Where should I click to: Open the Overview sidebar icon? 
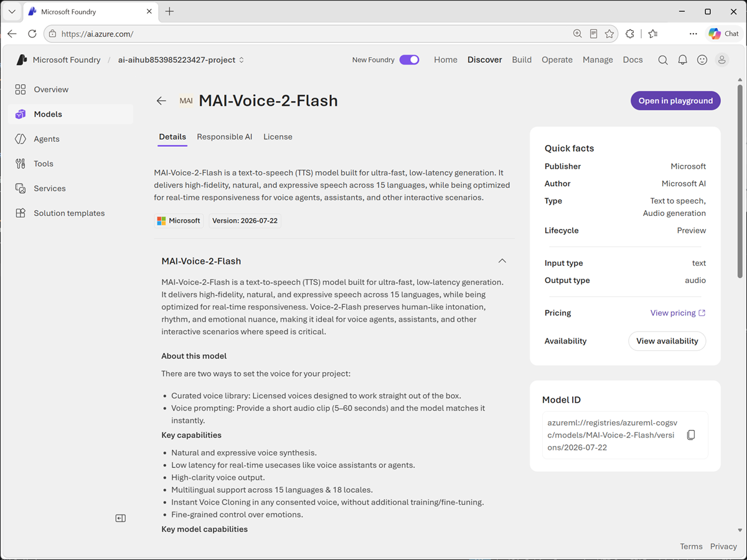click(21, 90)
